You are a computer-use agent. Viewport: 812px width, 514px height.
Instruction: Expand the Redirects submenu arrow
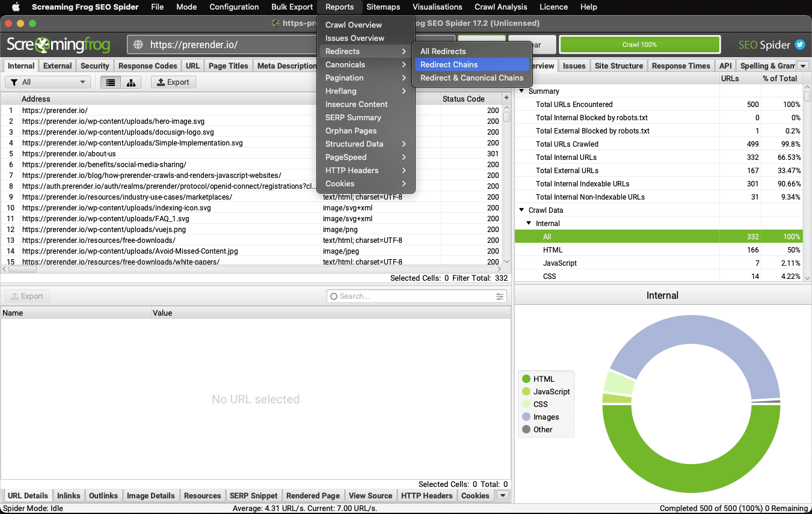404,52
